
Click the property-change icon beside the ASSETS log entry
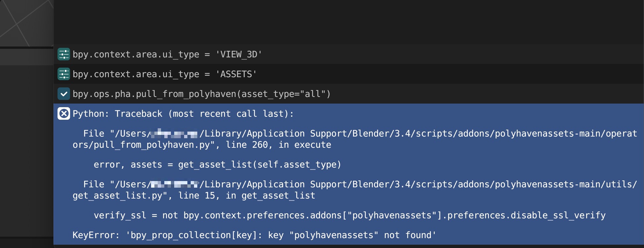click(64, 74)
